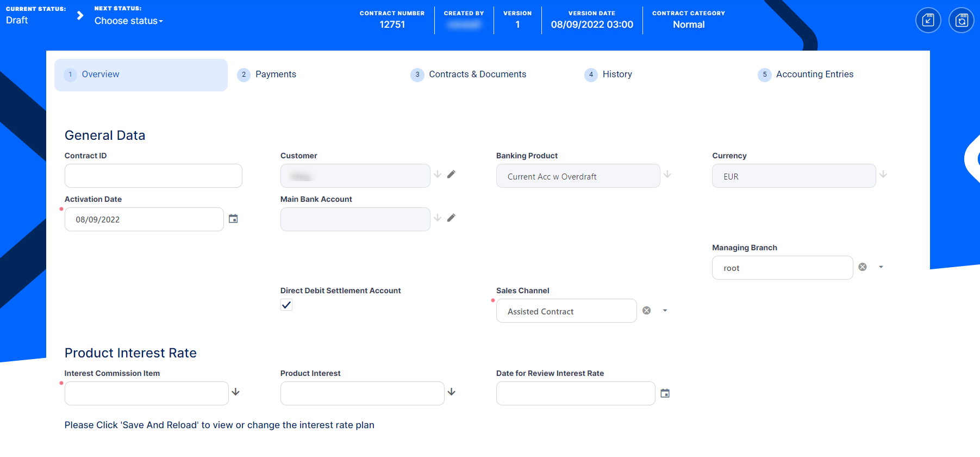Clear the Sales Channel selection
The image size is (980, 457).
click(647, 311)
